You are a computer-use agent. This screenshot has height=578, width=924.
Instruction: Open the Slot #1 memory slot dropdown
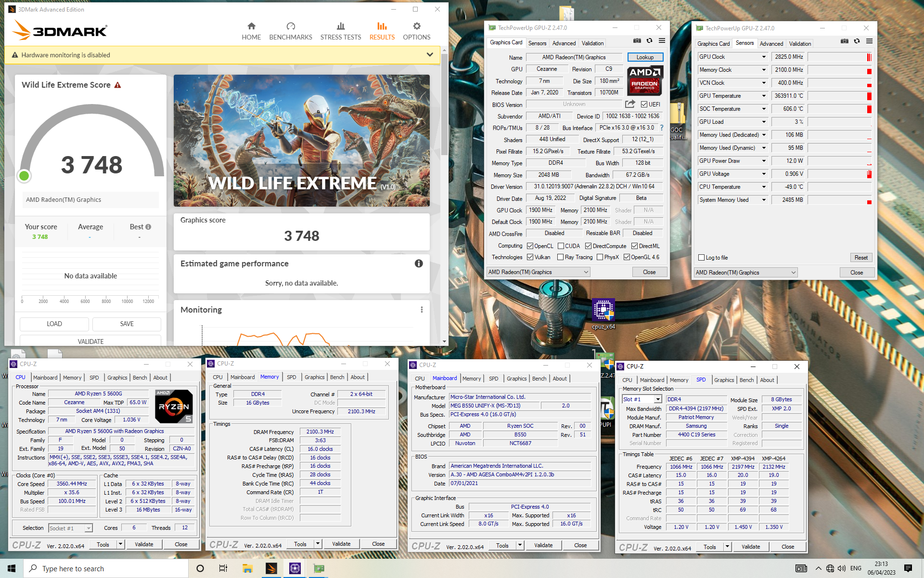click(642, 399)
